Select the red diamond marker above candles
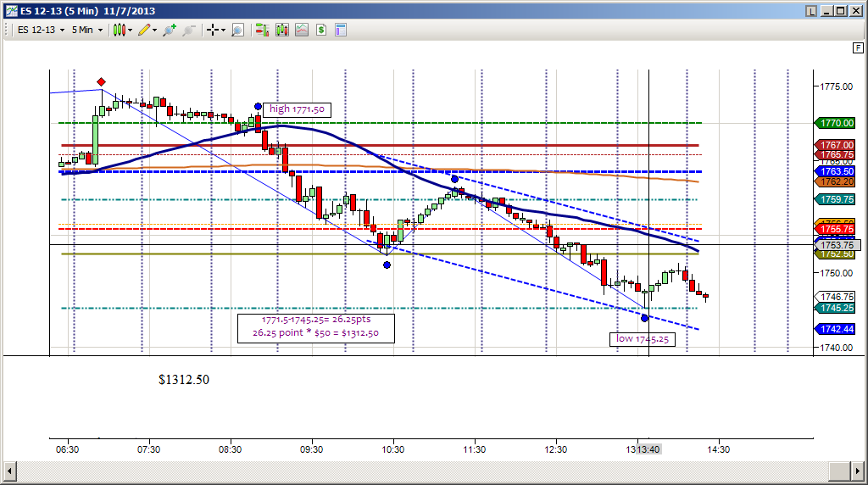Screen dimensions: 868x485 click(x=102, y=82)
